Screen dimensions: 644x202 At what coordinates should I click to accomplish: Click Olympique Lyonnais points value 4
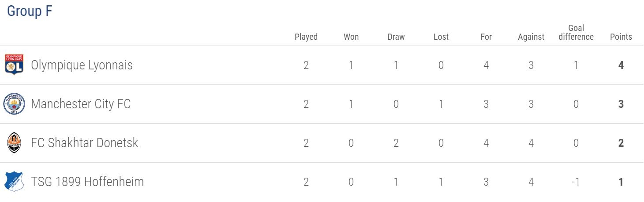pos(621,65)
